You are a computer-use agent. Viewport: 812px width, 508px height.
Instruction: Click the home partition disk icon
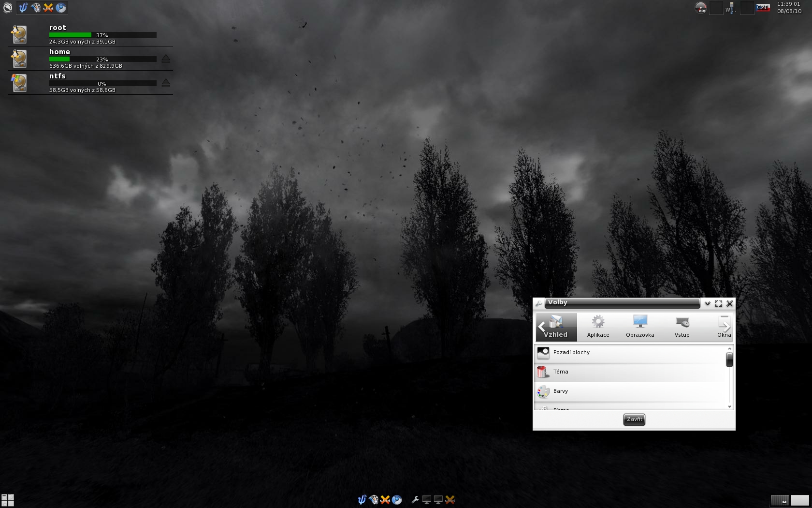pyautogui.click(x=19, y=59)
